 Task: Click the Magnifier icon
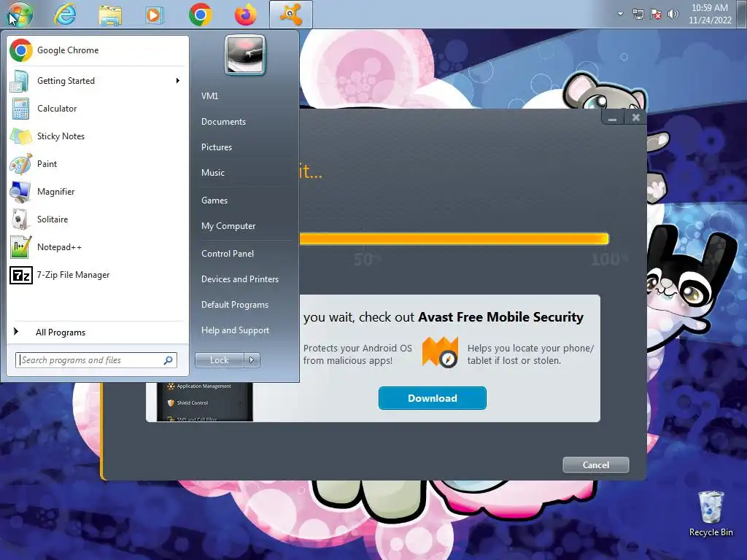[20, 192]
